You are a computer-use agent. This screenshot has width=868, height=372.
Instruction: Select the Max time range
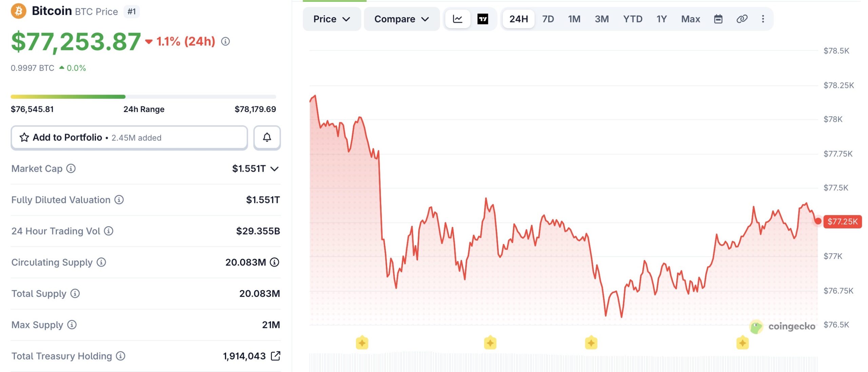click(691, 19)
